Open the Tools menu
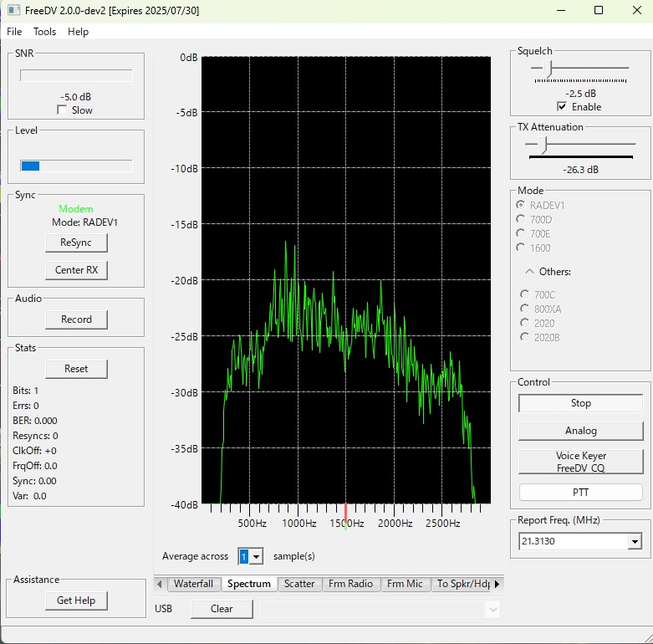 click(x=44, y=32)
